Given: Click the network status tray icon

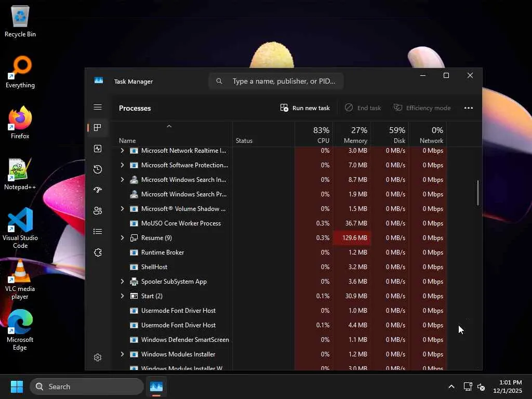Looking at the screenshot, I should click(468, 387).
